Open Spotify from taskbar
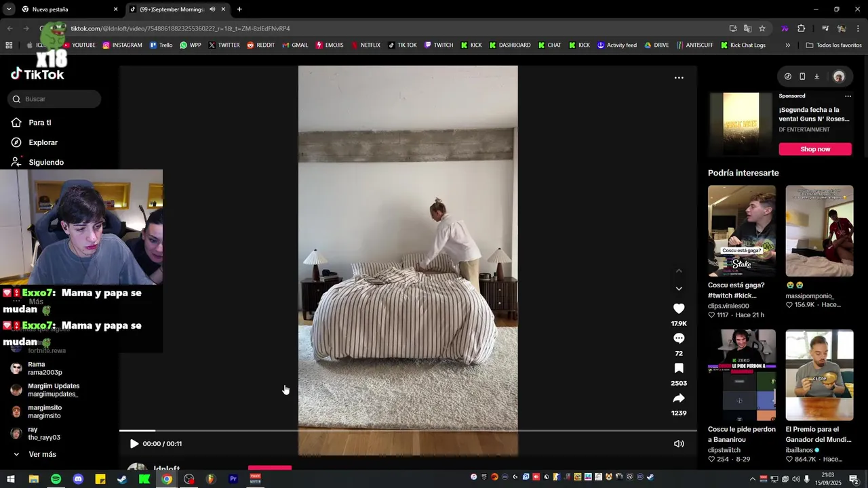868x488 pixels. [x=56, y=479]
